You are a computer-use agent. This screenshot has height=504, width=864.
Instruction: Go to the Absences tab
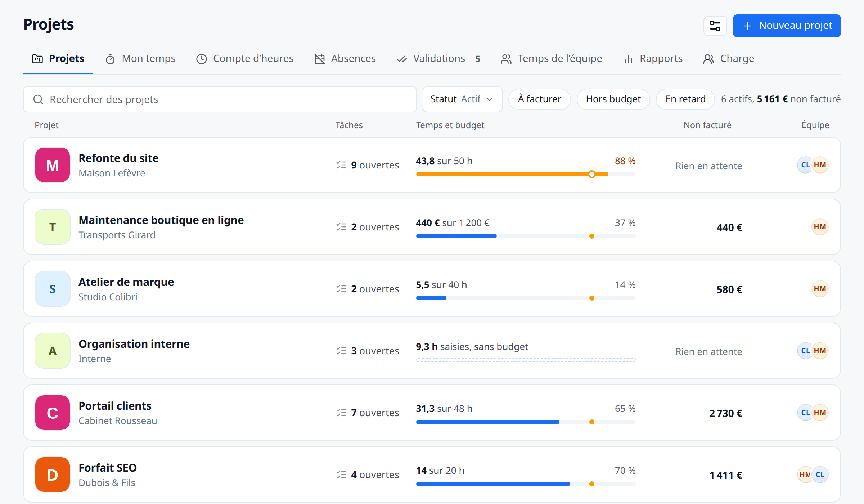tap(345, 59)
